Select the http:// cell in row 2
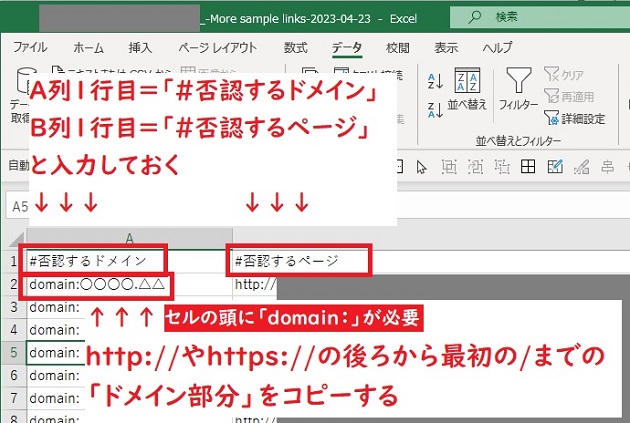Screen dimensions: 630x423 tap(255, 284)
